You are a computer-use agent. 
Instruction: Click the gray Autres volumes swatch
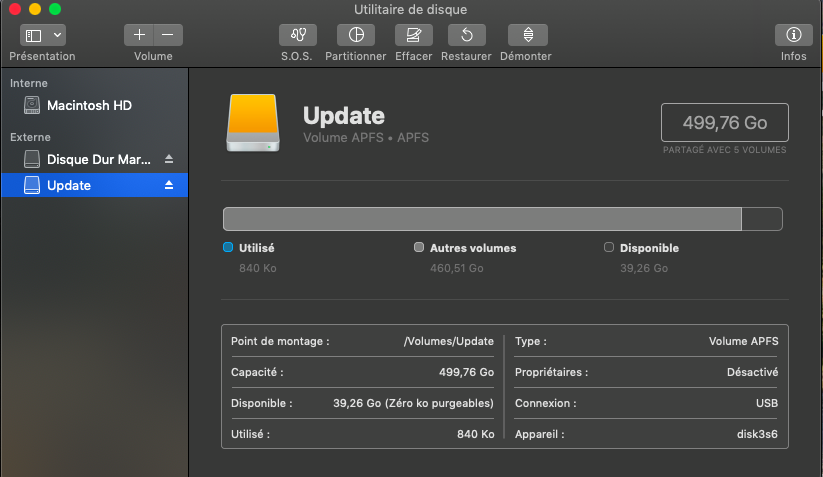419,247
